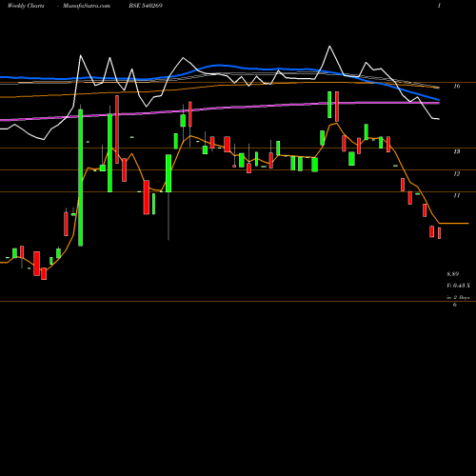Click the last price value "8.89"
The height and width of the screenshot is (476, 476).
pyautogui.click(x=453, y=274)
